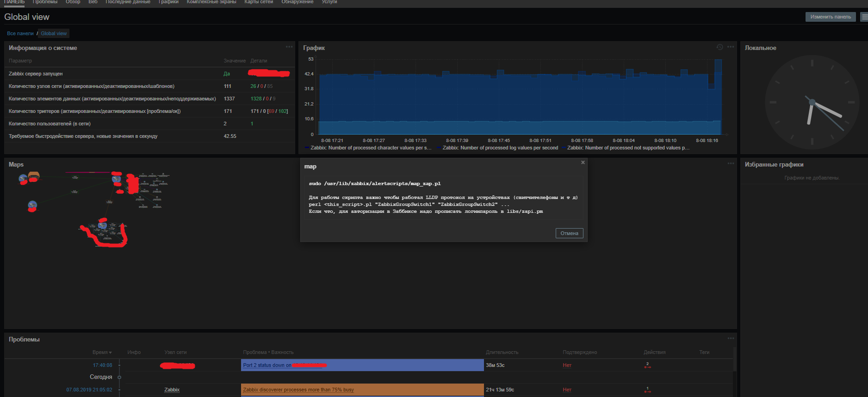This screenshot has width=868, height=397.
Task: Close the map popup with the X
Action: (583, 162)
